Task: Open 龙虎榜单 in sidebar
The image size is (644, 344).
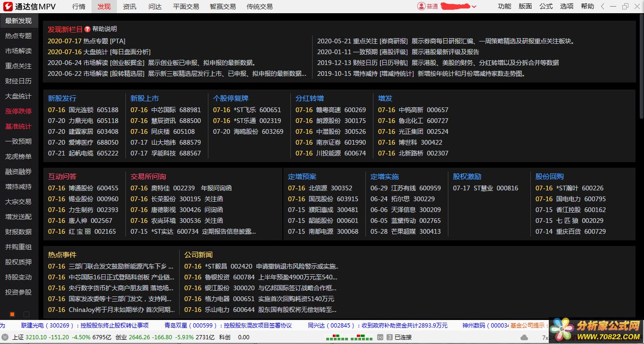Action: [18, 156]
